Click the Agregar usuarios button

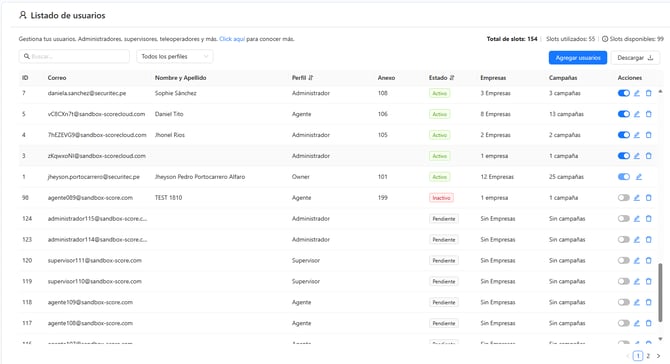point(578,58)
